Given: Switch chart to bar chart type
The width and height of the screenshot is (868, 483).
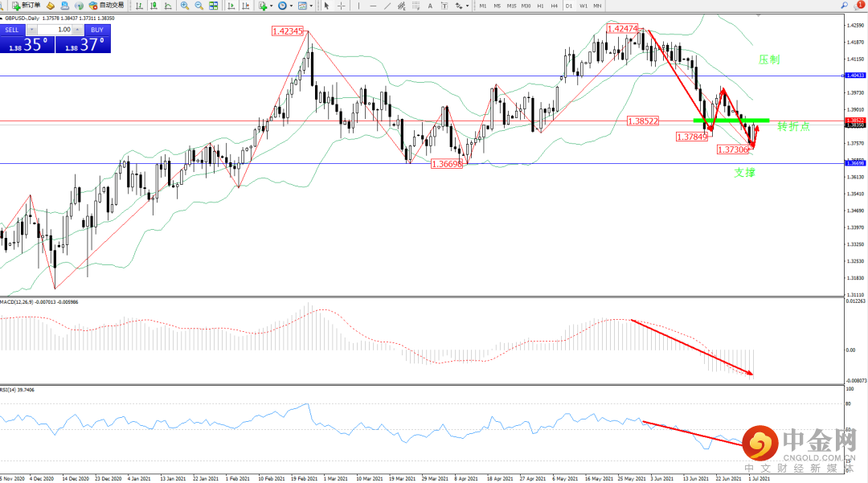Looking at the screenshot, I should coord(139,6).
